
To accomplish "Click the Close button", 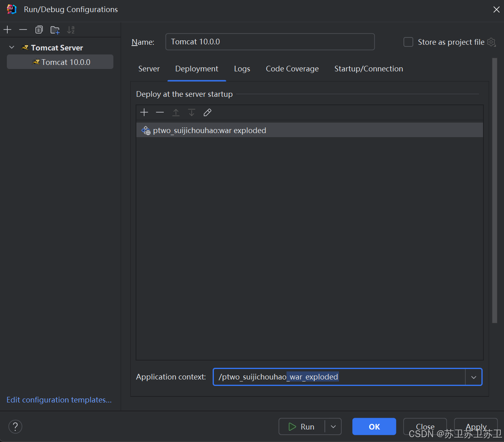I will 425,427.
